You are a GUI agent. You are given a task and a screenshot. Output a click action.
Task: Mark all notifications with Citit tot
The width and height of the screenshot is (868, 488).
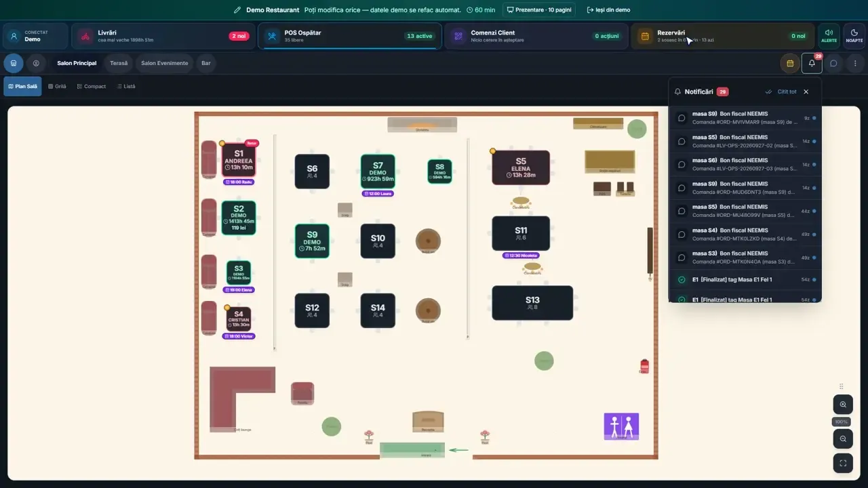point(781,91)
